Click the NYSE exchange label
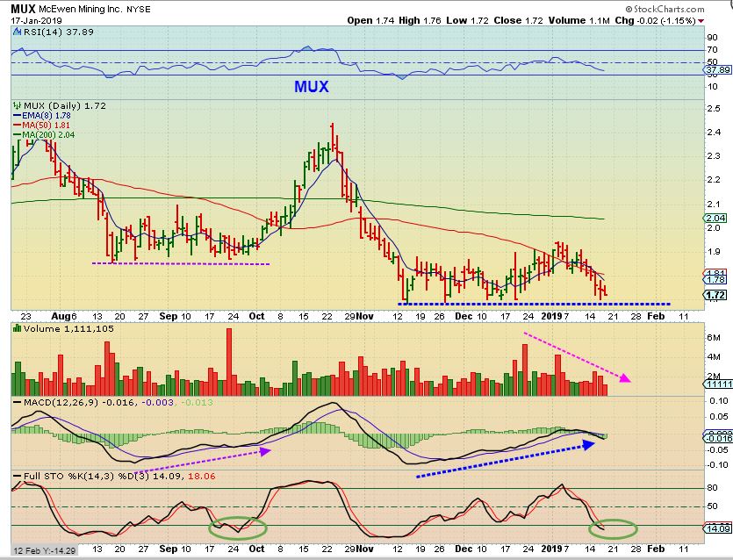The height and width of the screenshot is (560, 733). 139,10
